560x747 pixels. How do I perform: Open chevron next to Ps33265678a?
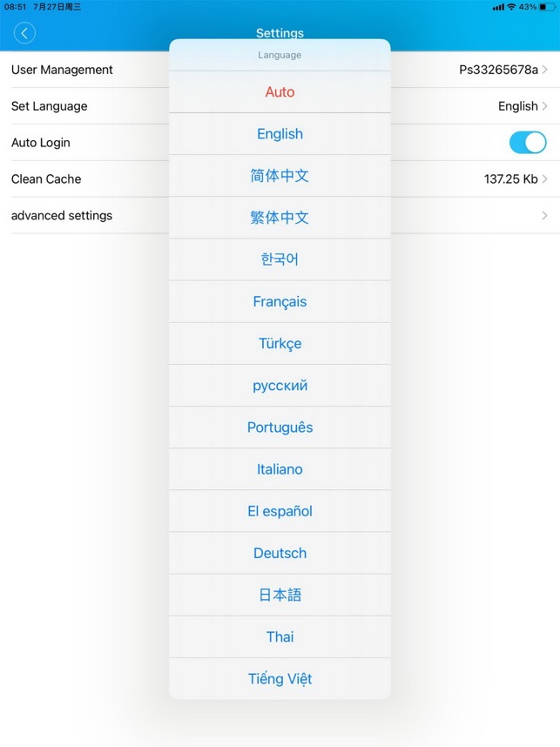544,70
